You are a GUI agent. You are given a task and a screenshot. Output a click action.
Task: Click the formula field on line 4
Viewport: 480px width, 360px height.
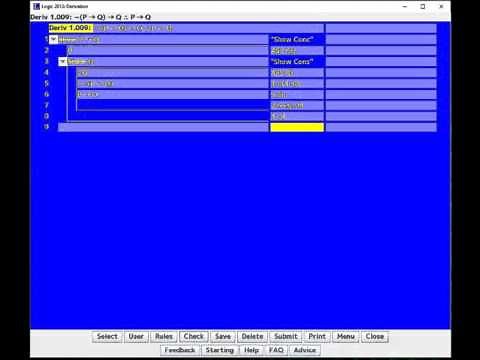pos(172,73)
